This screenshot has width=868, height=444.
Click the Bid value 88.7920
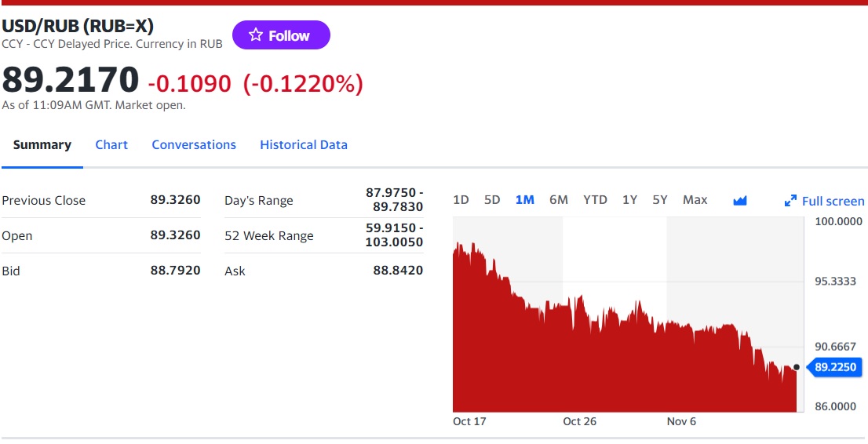[175, 271]
